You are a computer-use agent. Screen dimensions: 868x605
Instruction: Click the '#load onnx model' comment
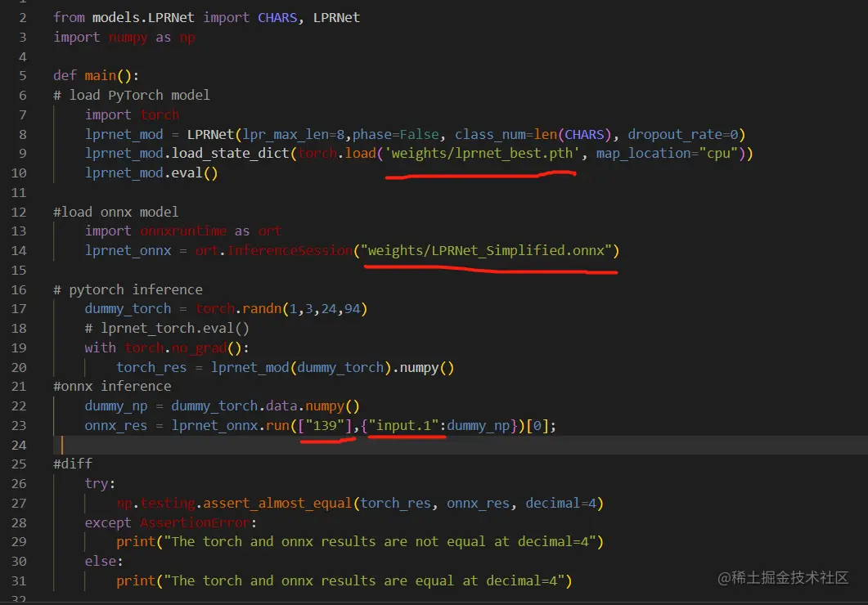(115, 213)
